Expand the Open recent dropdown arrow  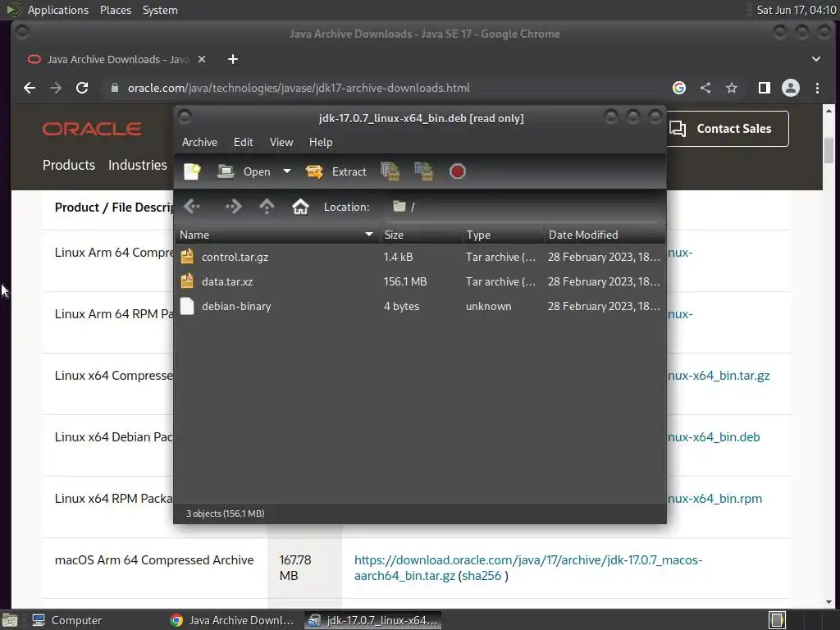click(287, 172)
